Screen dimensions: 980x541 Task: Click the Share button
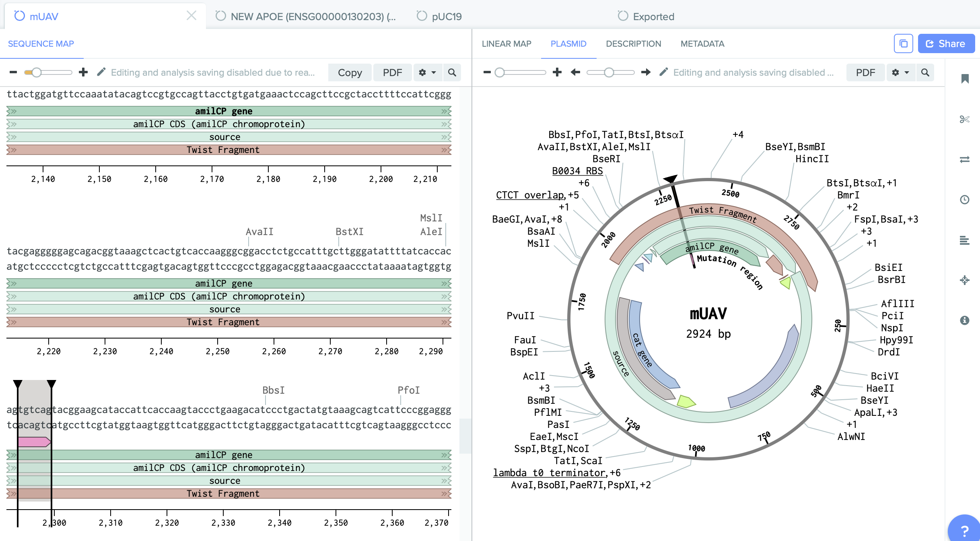pos(946,43)
